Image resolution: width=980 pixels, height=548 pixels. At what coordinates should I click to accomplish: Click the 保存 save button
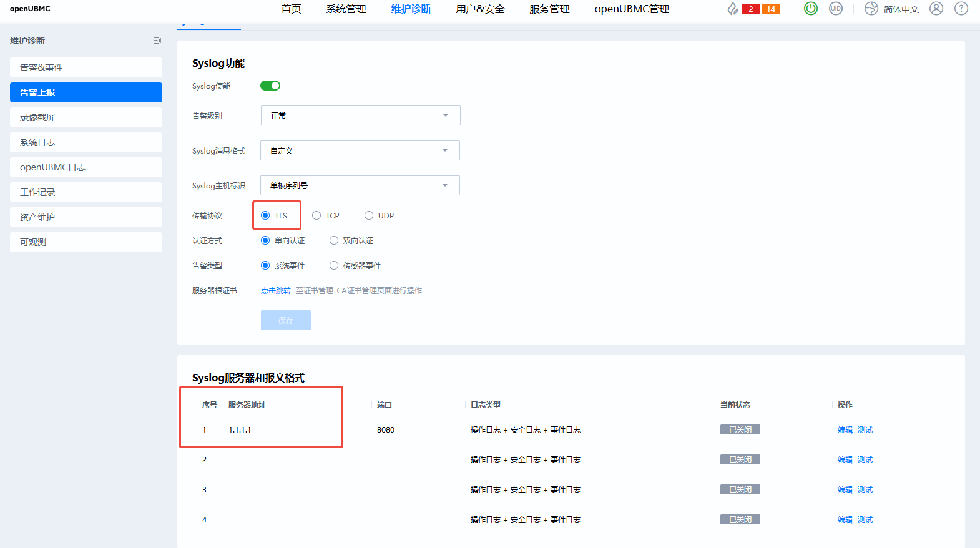coord(286,320)
